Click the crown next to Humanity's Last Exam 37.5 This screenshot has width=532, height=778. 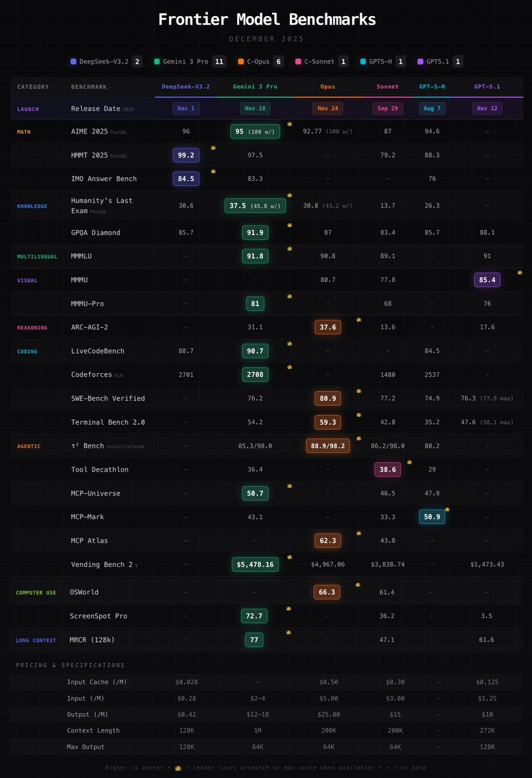tap(290, 195)
